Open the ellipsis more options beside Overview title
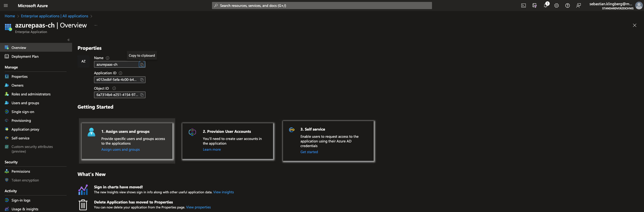The height and width of the screenshot is (212, 644). (x=96, y=25)
